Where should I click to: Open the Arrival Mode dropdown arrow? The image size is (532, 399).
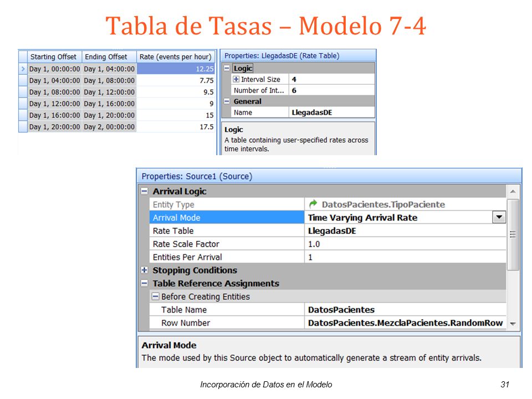coord(499,217)
